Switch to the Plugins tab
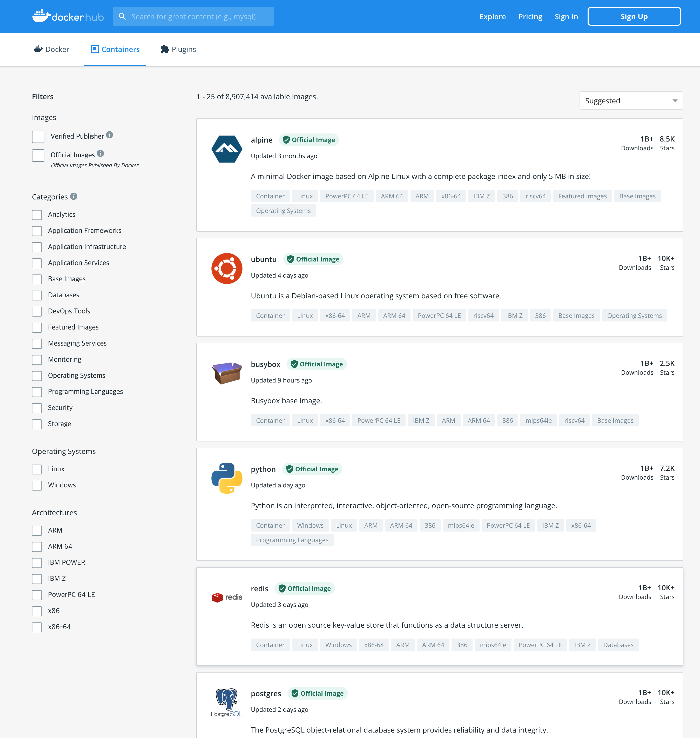The width and height of the screenshot is (700, 738). [178, 49]
